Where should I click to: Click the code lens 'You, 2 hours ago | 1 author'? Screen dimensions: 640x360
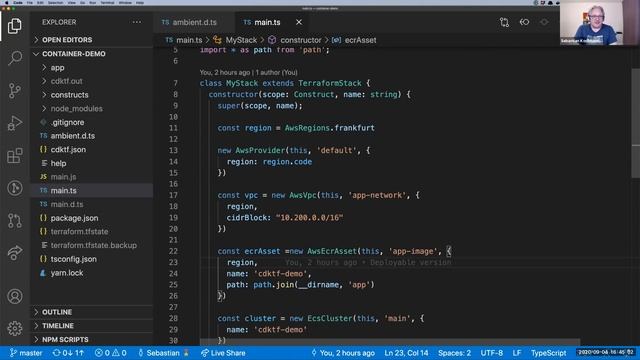pos(249,72)
